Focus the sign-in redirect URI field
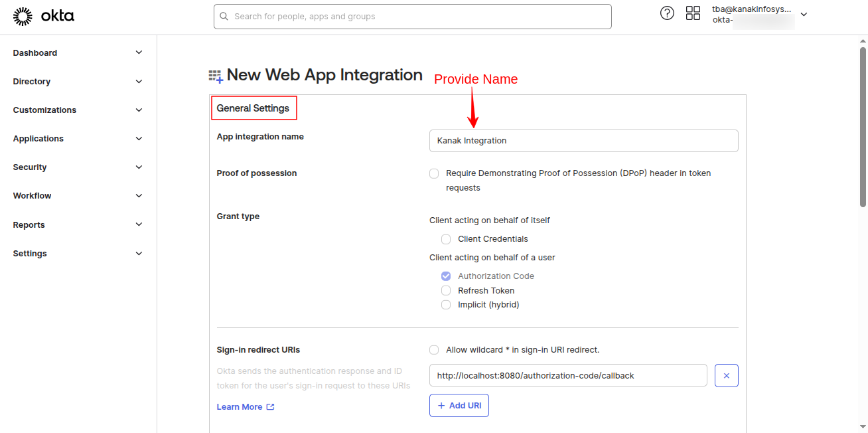The width and height of the screenshot is (868, 433). (568, 375)
